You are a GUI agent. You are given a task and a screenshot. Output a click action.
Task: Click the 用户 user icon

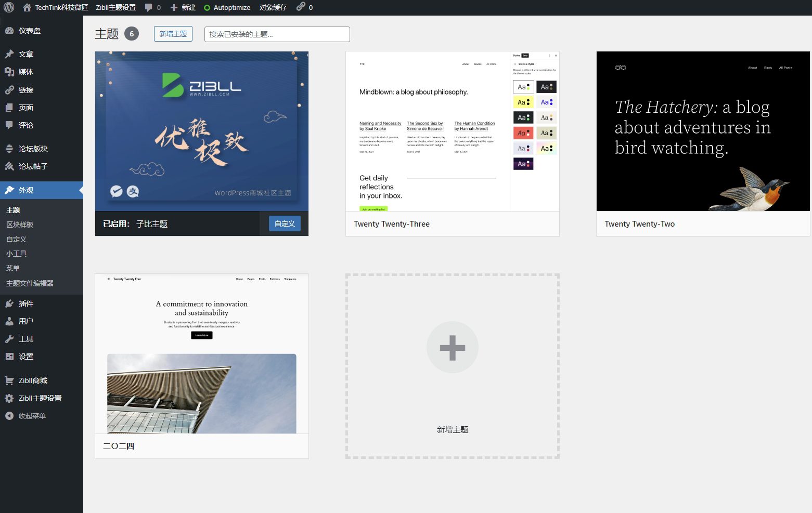point(9,321)
